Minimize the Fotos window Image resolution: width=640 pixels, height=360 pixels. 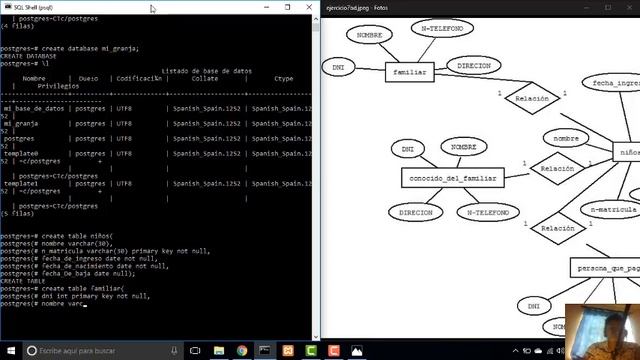(587, 7)
